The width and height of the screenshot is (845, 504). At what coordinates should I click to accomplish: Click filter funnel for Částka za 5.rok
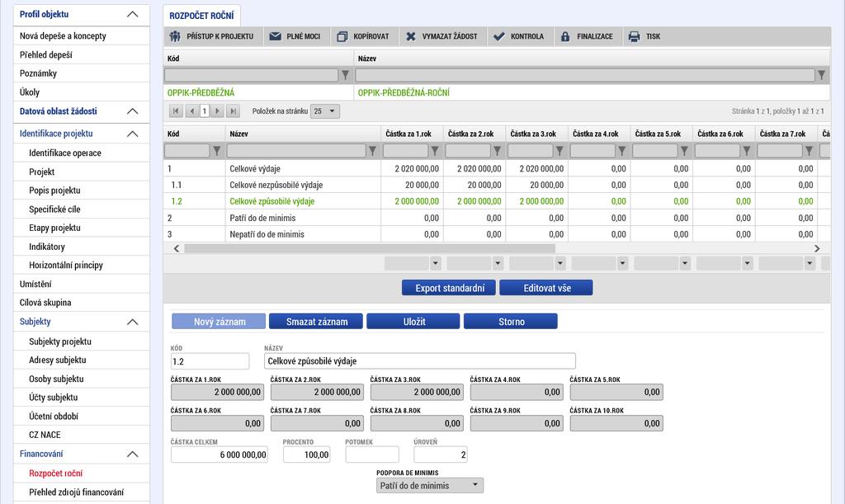coord(684,151)
